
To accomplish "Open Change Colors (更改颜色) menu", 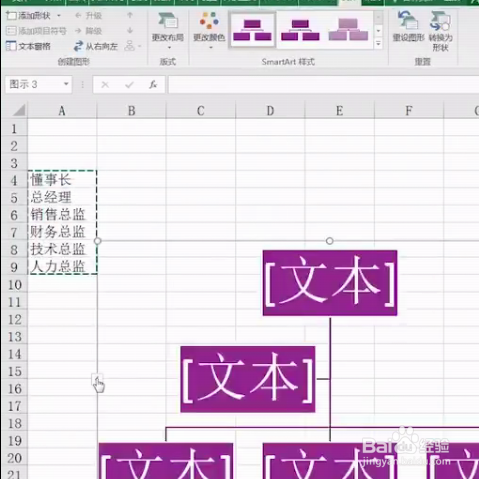I will point(209,31).
